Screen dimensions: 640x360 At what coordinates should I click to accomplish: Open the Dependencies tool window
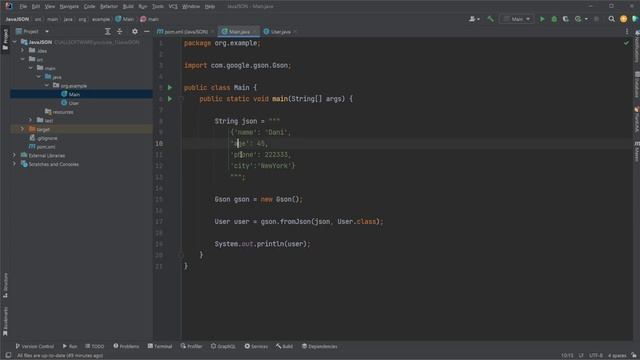[x=320, y=347]
